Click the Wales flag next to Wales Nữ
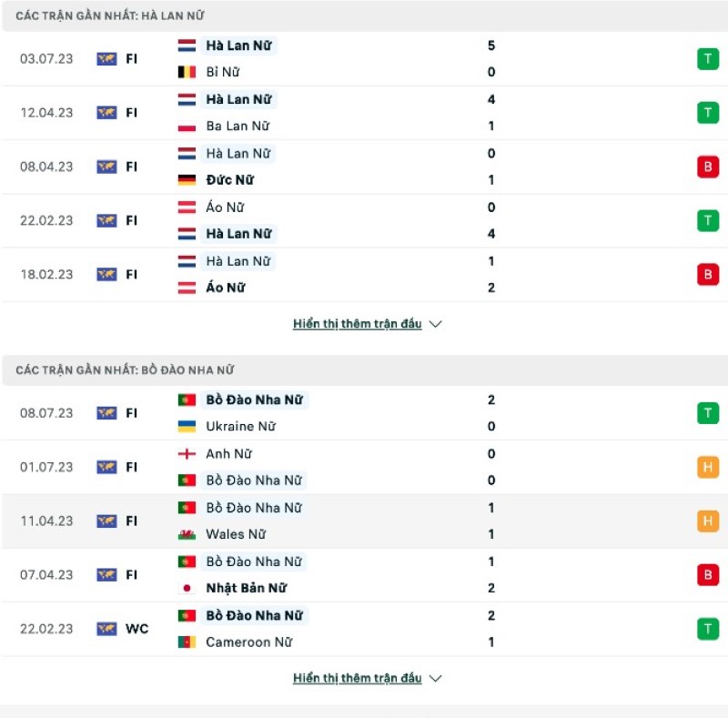The width and height of the screenshot is (728, 718). (x=187, y=534)
